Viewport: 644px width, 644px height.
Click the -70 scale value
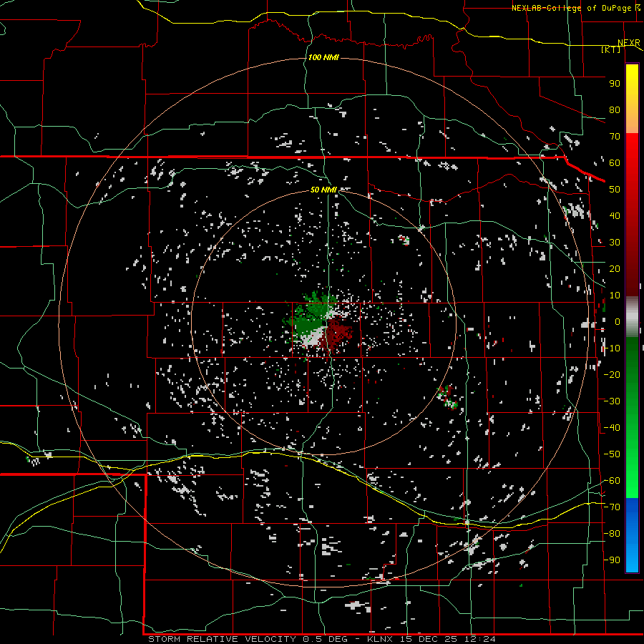[612, 507]
